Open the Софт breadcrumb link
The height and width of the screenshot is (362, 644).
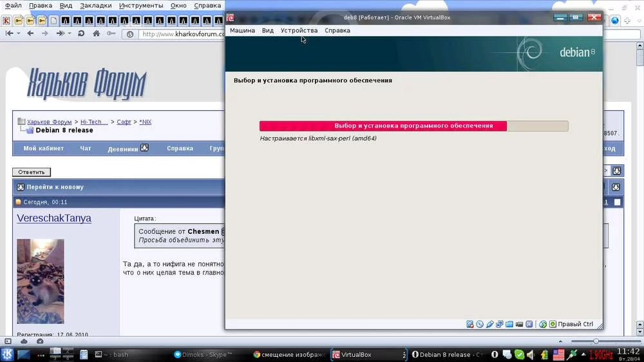point(124,122)
